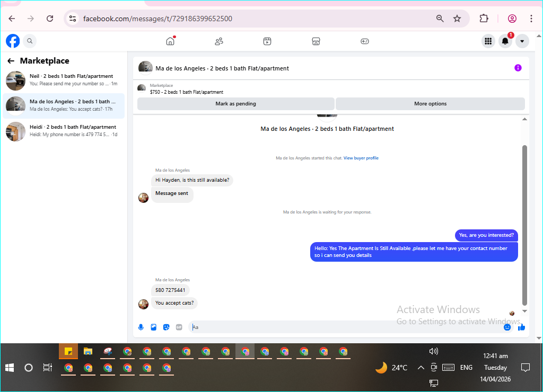The height and width of the screenshot is (392, 543).
Task: Open the emoji picker in message box
Action: (507, 327)
